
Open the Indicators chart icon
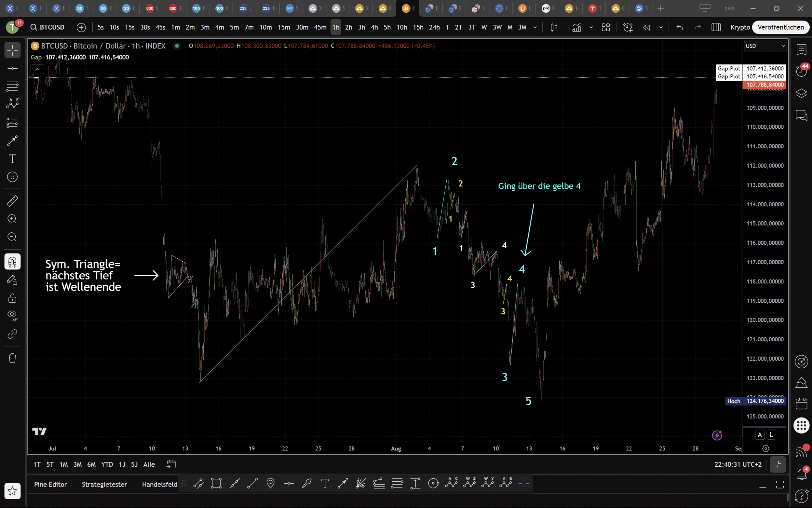tap(576, 27)
